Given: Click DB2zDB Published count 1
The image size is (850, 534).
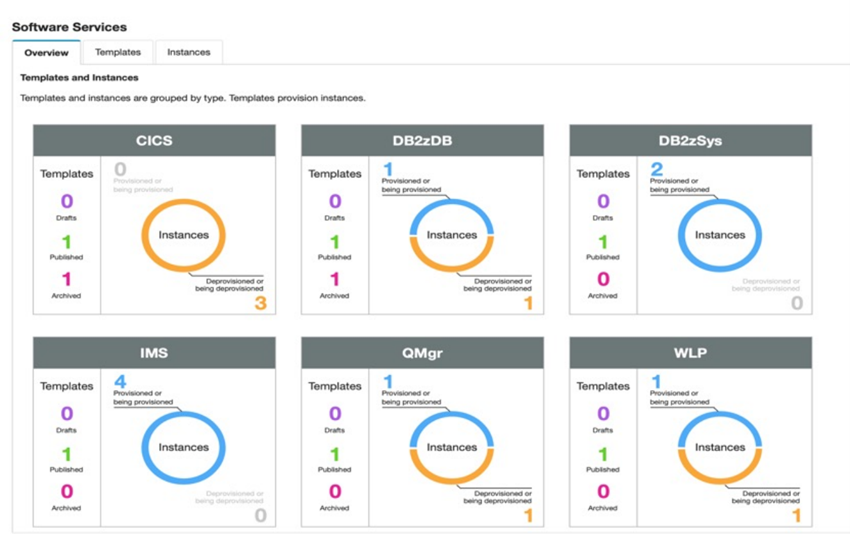Looking at the screenshot, I should [x=334, y=241].
